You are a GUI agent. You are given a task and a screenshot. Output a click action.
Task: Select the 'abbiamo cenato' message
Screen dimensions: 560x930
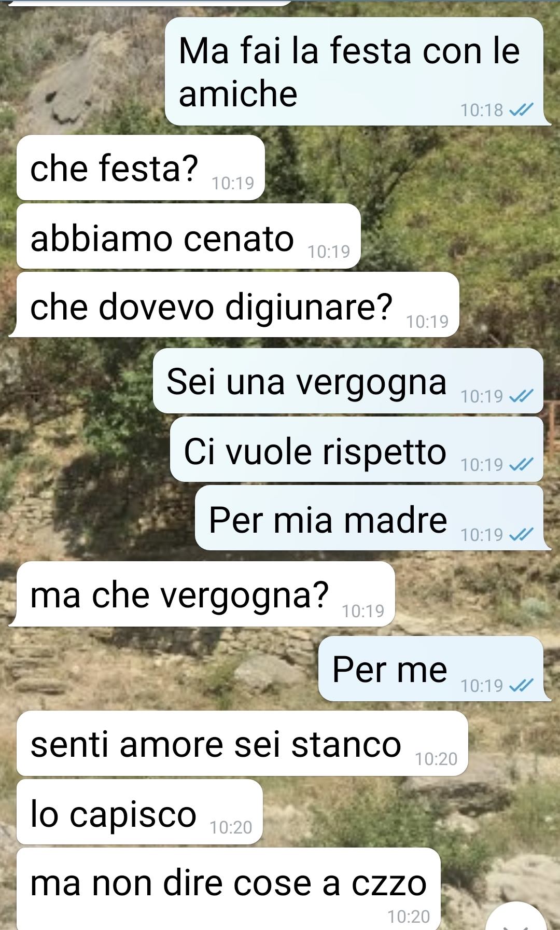coord(188,237)
